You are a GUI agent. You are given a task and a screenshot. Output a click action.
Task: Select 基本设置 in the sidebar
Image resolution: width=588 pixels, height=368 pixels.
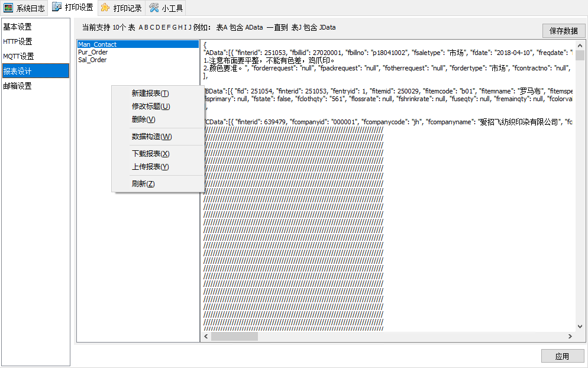click(x=35, y=27)
